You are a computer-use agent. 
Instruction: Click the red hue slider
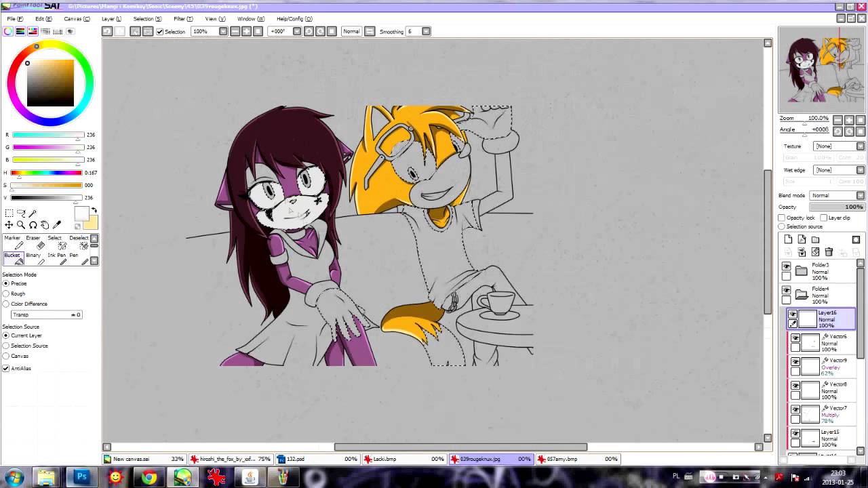45,173
